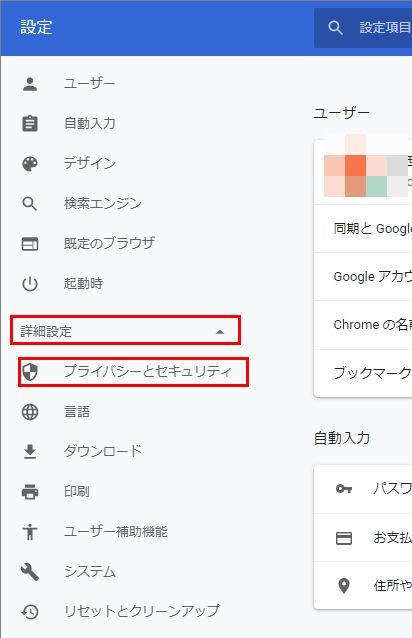This screenshot has width=412, height=638.
Task: Click the accessibility figure icon for ユーザー補助機能
Action: (30, 531)
